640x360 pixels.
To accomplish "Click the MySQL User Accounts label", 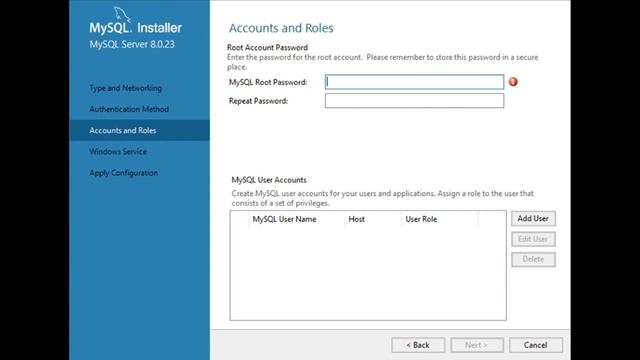I will (x=269, y=180).
